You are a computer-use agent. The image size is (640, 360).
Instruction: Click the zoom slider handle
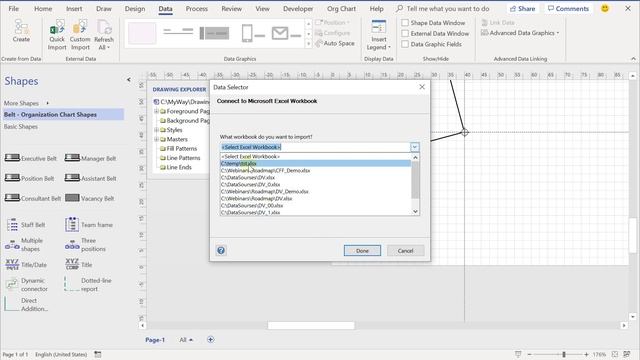click(564, 354)
